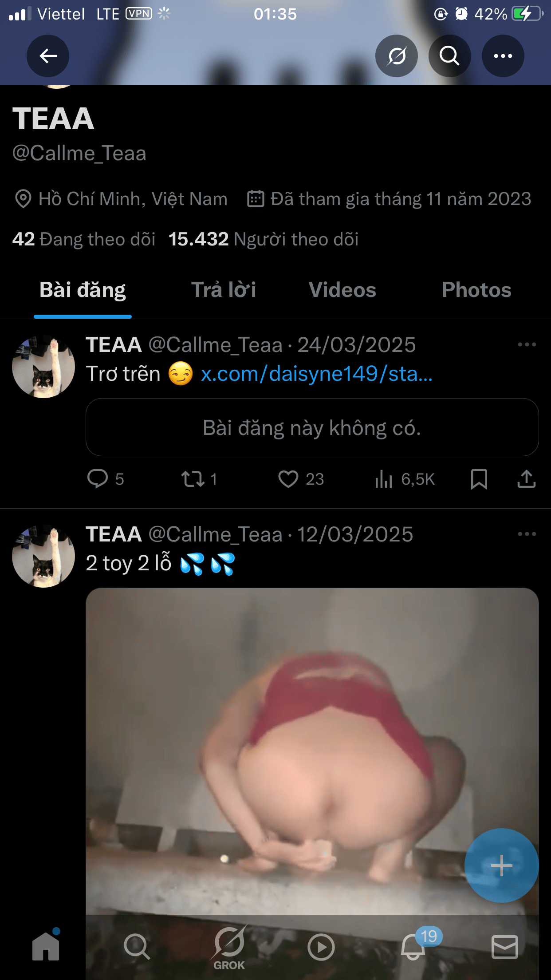The width and height of the screenshot is (551, 980).
Task: Open reply comments on 24/03/2025 post
Action: [x=98, y=479]
